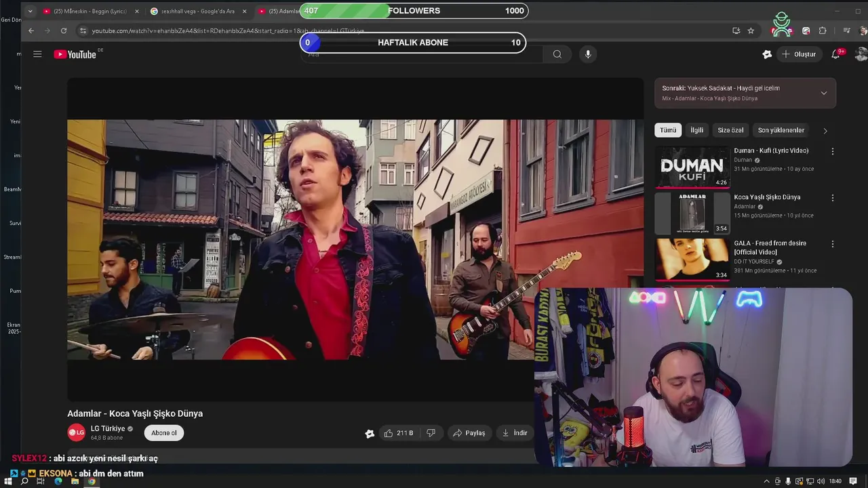Select the İlgili filter chip
Image resolution: width=868 pixels, height=488 pixels.
[697, 130]
